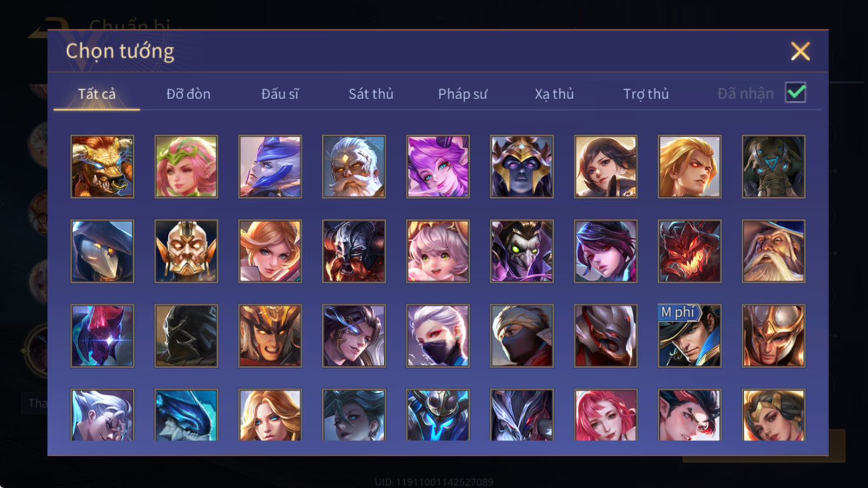868x488 pixels.
Task: Switch to the 'Trợ thủ' tab
Action: [646, 94]
